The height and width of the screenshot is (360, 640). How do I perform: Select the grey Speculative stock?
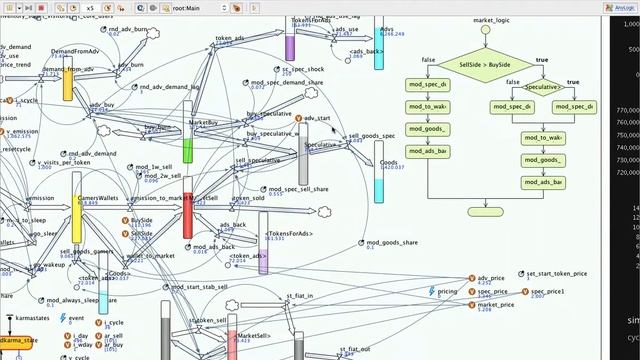303,154
